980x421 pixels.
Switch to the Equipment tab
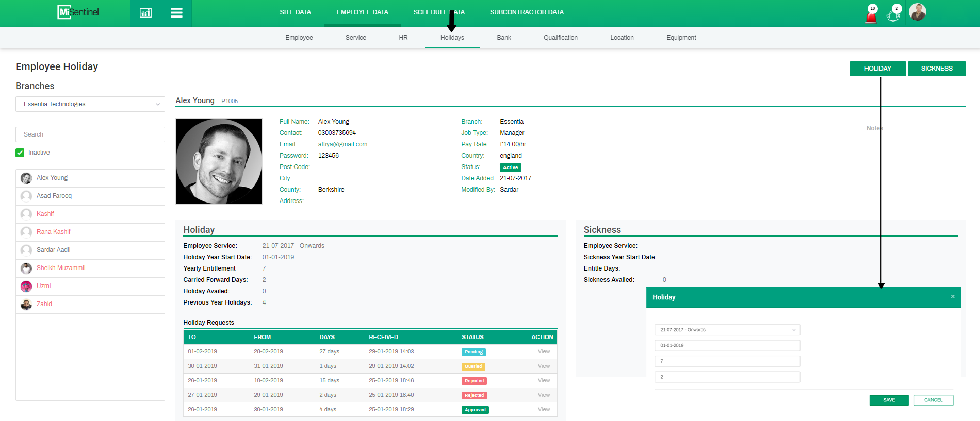(681, 38)
